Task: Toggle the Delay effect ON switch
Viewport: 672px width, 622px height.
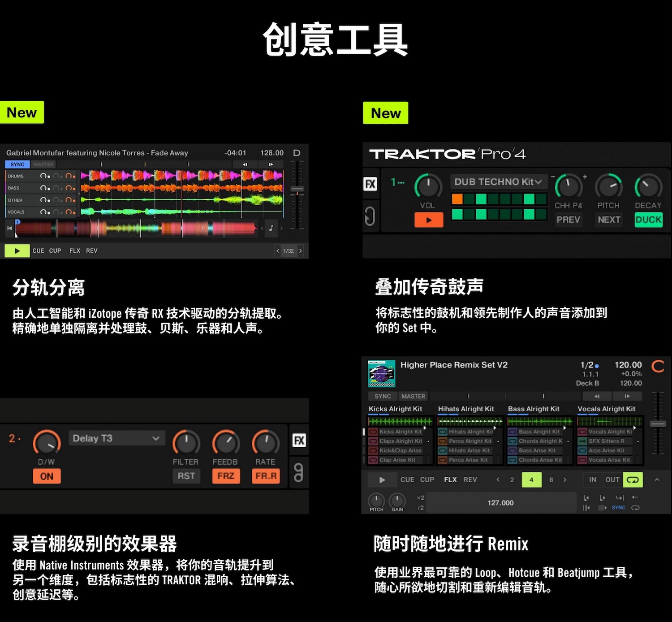Action: point(46,476)
